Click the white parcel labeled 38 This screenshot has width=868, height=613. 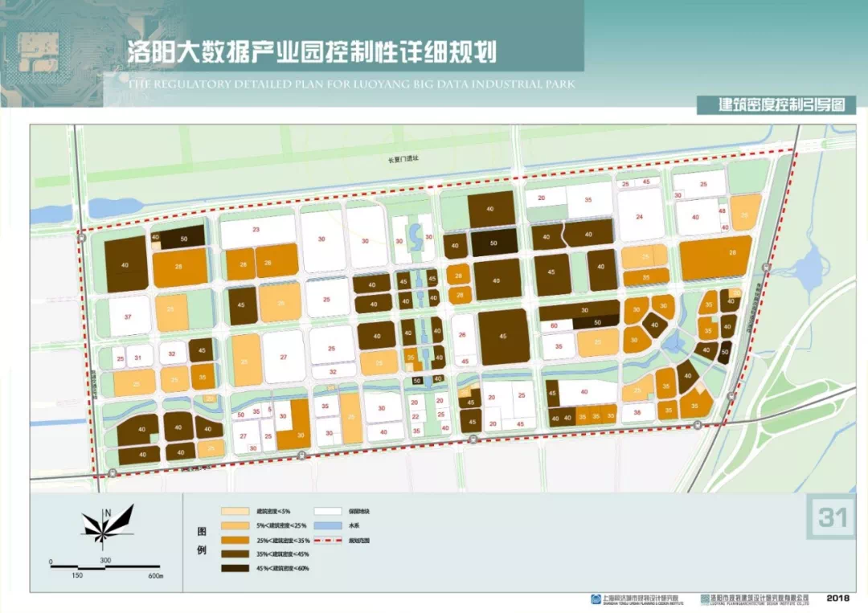click(637, 412)
